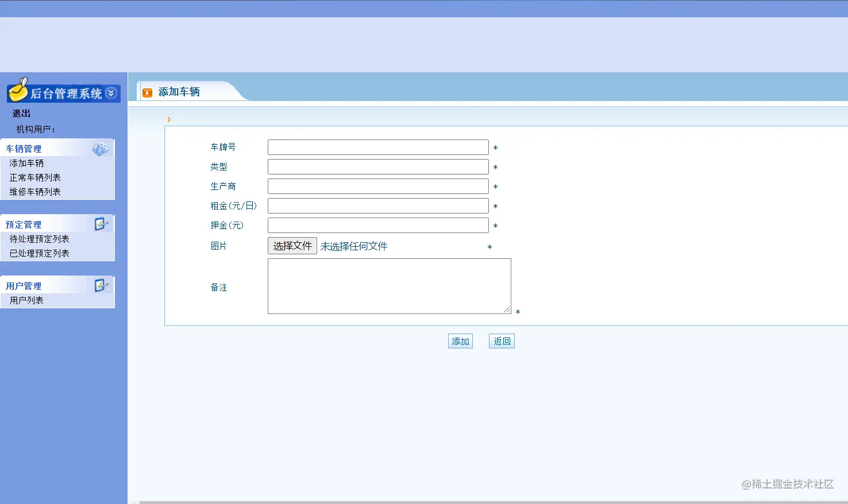Open 已处理预定列表 in the sidebar
848x504 pixels.
click(40, 253)
